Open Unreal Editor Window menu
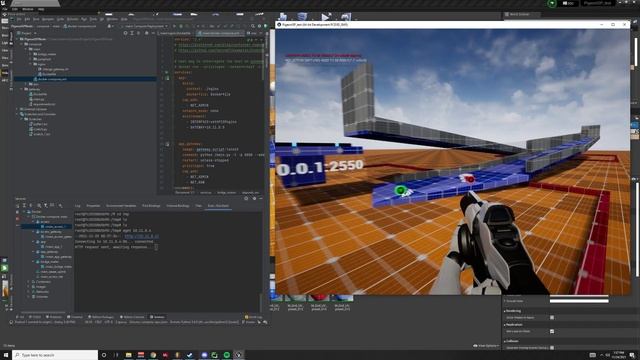Screen dimensions: 640x360 (28, 9)
